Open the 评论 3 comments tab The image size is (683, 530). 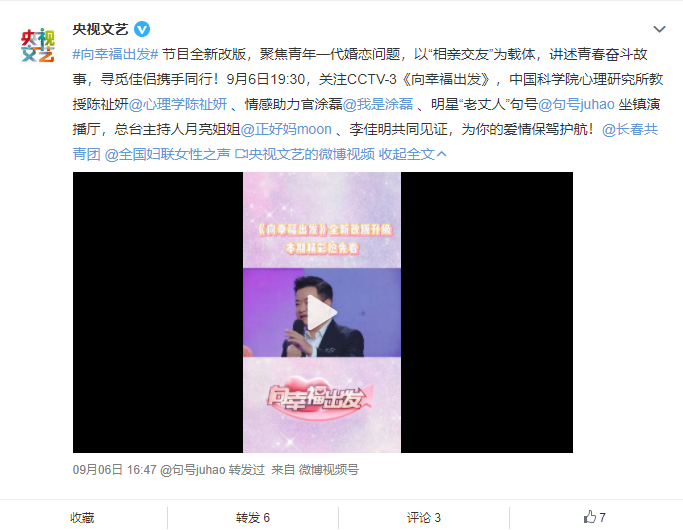pyautogui.click(x=424, y=517)
